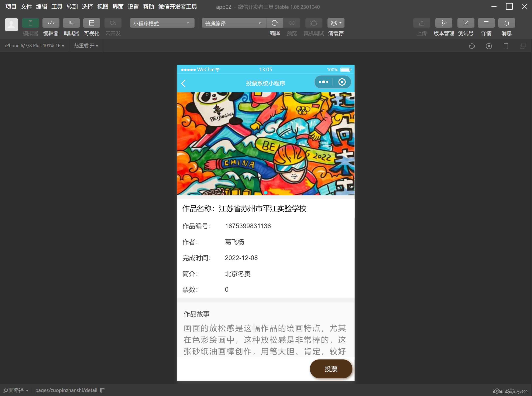The width and height of the screenshot is (532, 396).
Task: Click the carousel indicator dot under the artwork
Action: click(x=266, y=192)
